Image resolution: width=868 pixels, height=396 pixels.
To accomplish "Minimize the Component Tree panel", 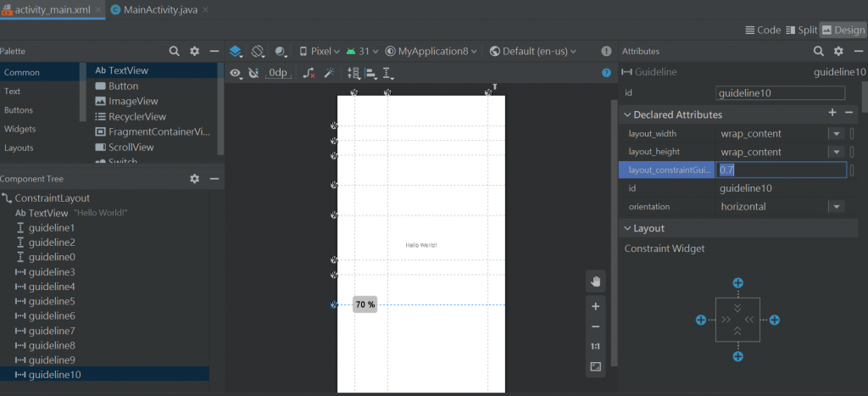I will (214, 179).
